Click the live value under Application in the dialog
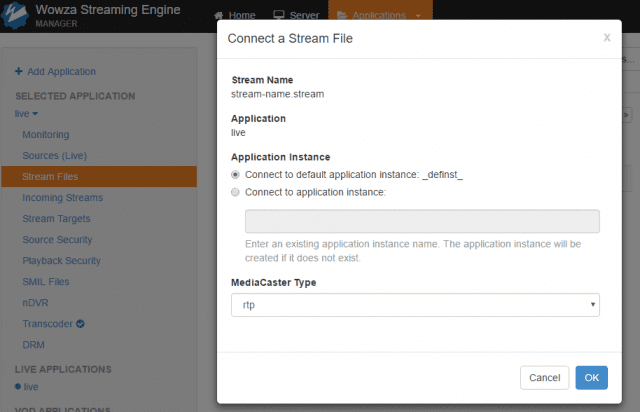 (x=238, y=133)
